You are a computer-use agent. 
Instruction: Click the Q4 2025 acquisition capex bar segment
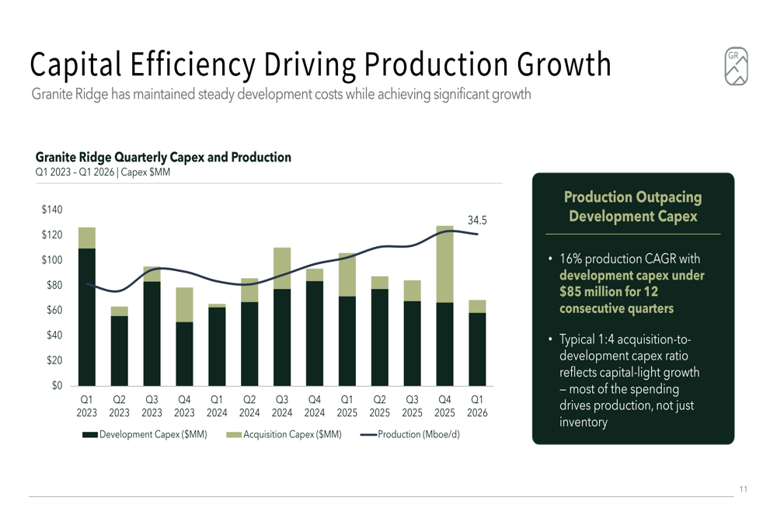coord(444,265)
